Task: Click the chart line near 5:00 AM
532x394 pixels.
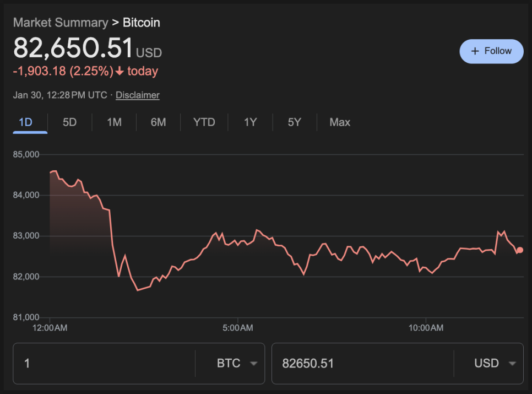Action: [238, 241]
